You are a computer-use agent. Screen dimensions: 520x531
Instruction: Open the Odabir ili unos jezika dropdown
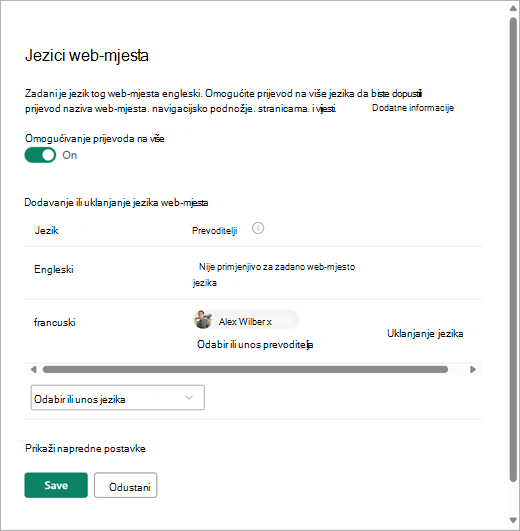point(117,397)
